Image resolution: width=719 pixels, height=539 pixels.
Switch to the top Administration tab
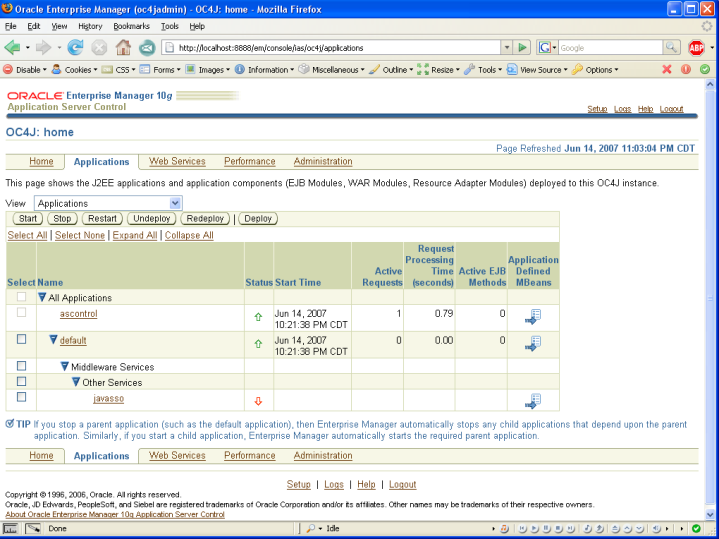coord(323,161)
